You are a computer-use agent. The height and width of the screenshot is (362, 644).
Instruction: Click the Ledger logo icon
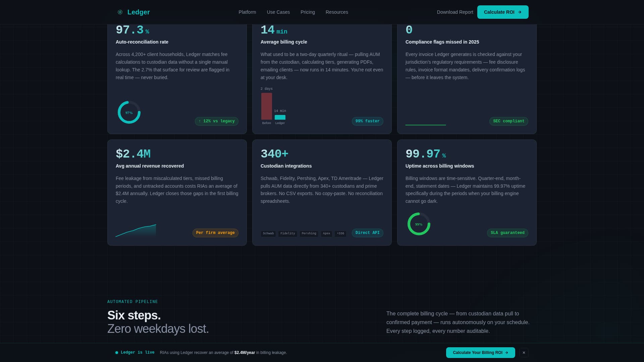pyautogui.click(x=120, y=12)
